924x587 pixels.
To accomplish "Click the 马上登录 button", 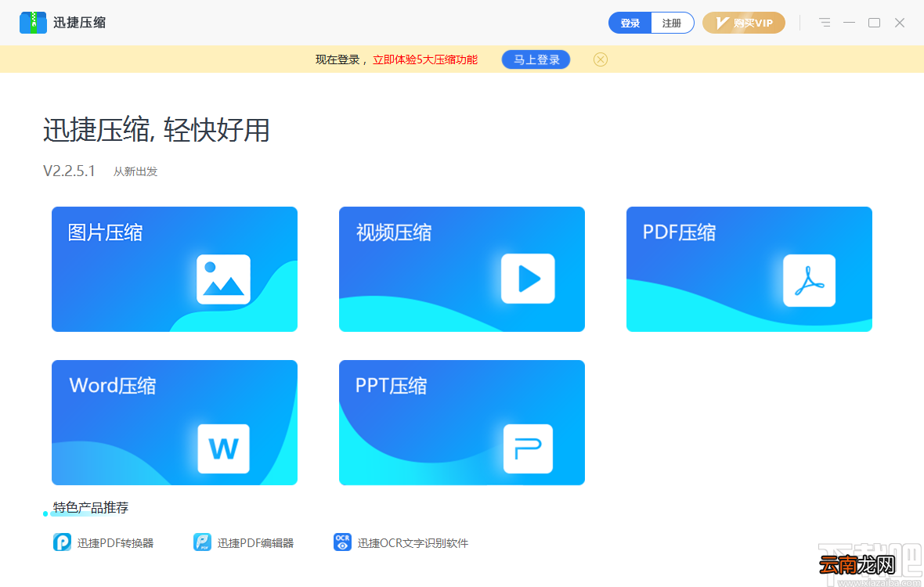I will point(536,59).
